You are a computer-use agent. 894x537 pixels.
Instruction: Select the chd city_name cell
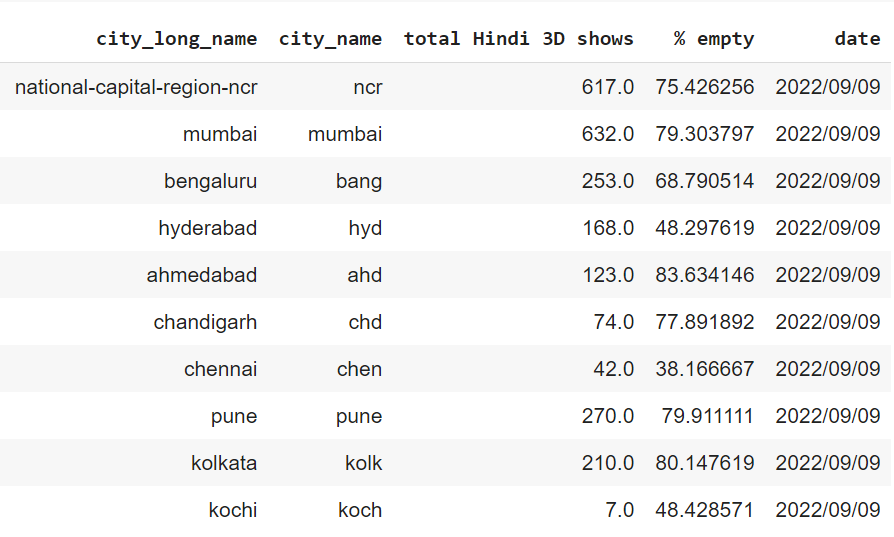365,322
